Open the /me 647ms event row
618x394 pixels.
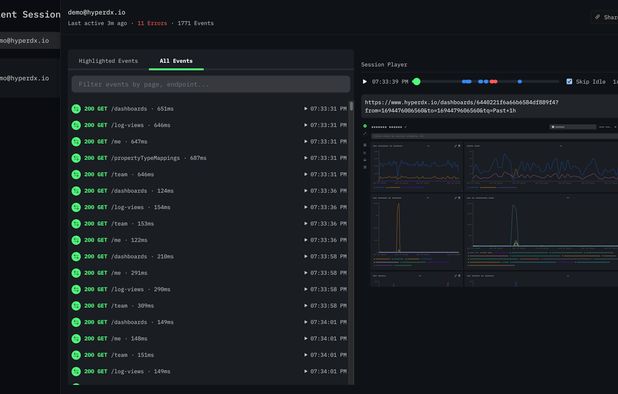[209, 141]
